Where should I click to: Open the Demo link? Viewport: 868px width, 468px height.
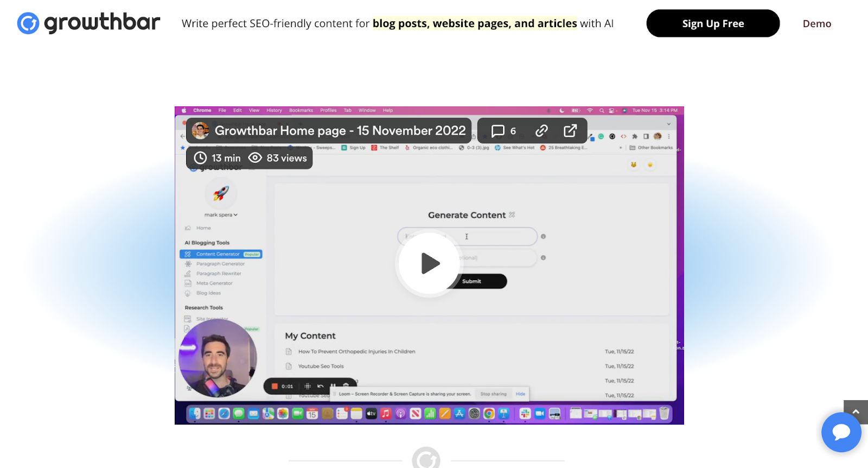(817, 23)
